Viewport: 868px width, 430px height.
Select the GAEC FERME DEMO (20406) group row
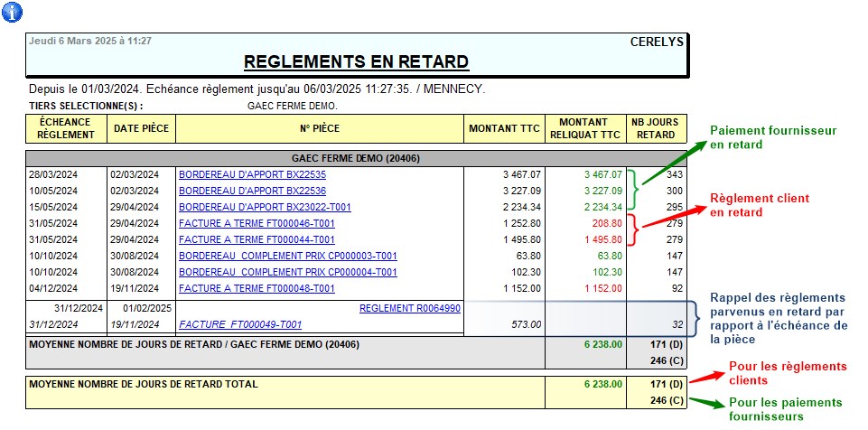point(356,158)
